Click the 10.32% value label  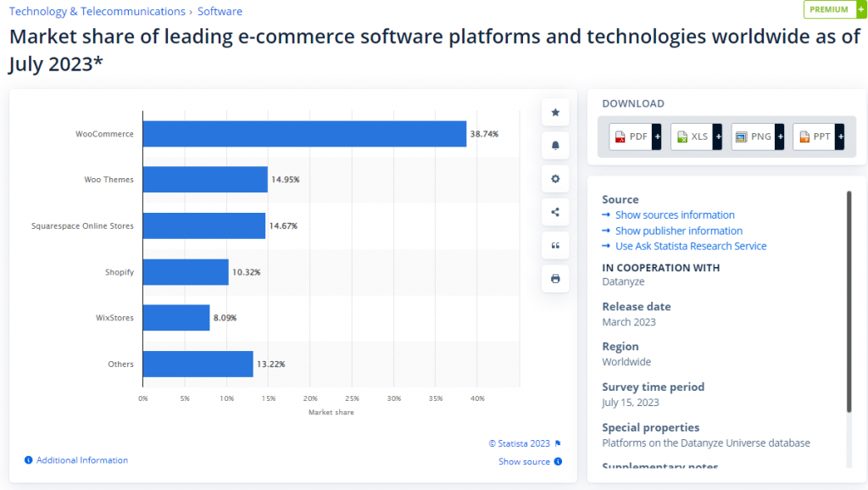point(247,272)
